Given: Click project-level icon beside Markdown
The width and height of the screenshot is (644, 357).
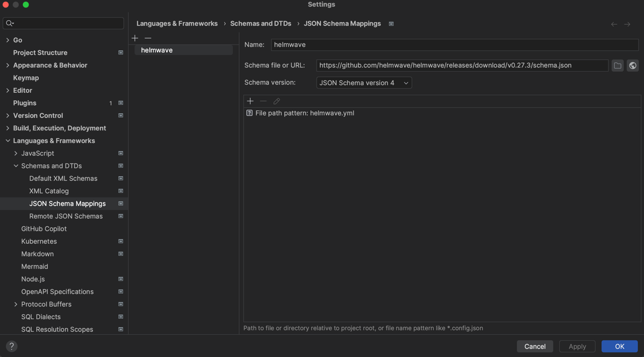Looking at the screenshot, I should tap(120, 254).
